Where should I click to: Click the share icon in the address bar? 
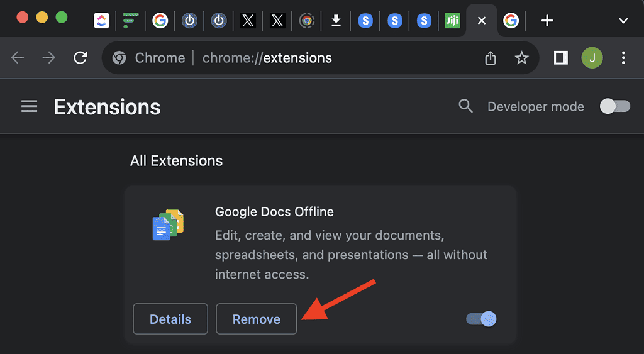coord(491,58)
